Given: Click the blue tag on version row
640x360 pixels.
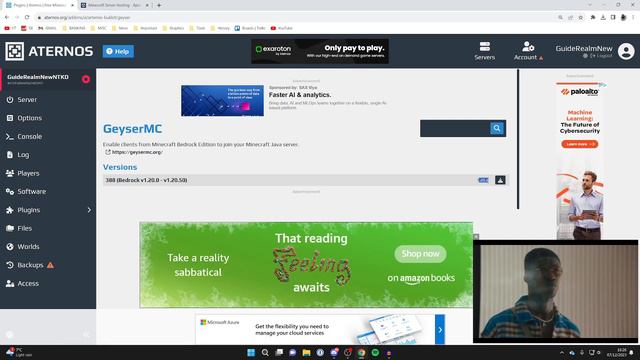Looking at the screenshot, I should tap(483, 180).
